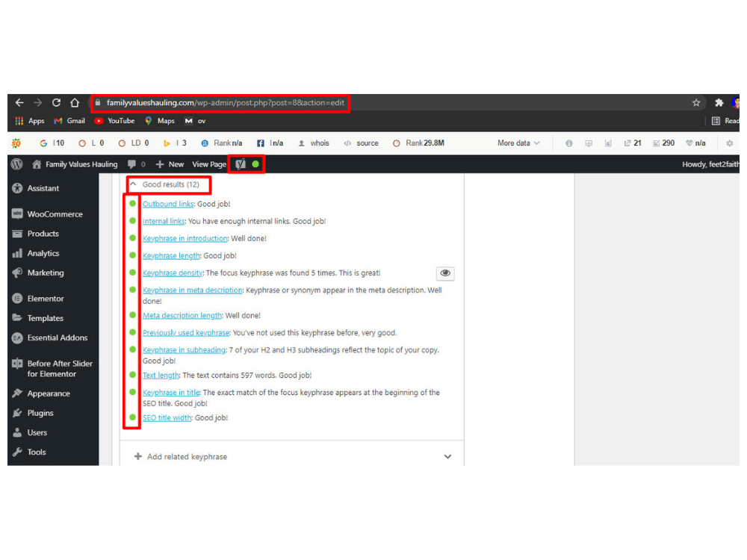Click View Page in admin bar
The width and height of the screenshot is (747, 560).
pyautogui.click(x=209, y=164)
